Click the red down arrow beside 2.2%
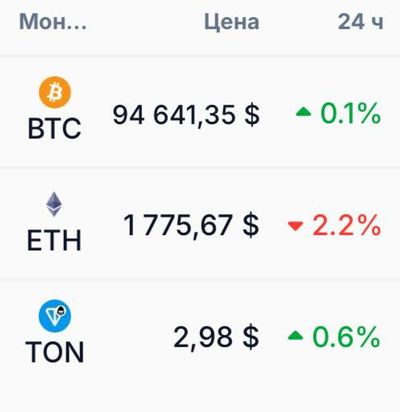The height and width of the screenshot is (412, 400). coord(295,226)
